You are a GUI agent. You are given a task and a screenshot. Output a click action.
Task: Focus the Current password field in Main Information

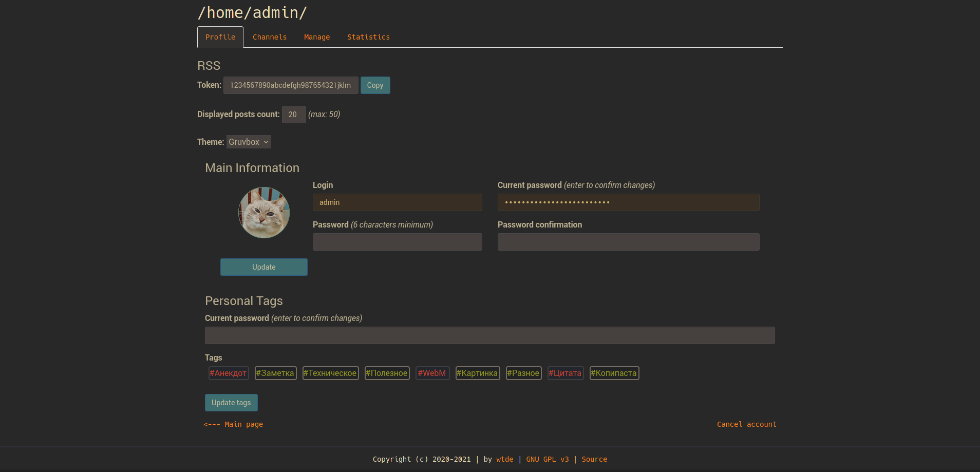click(629, 202)
